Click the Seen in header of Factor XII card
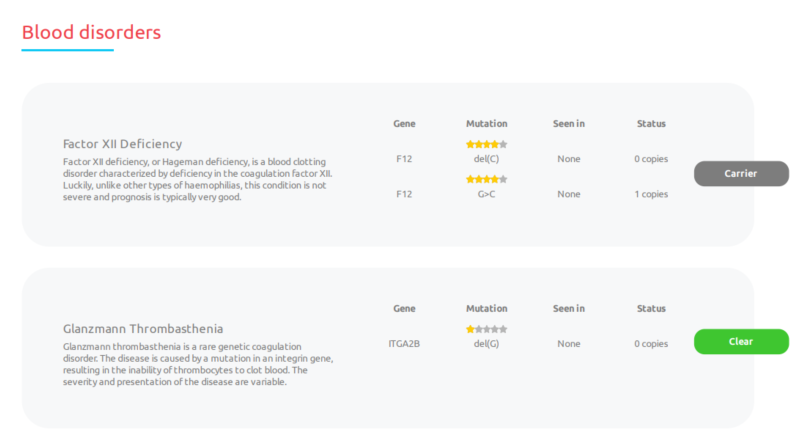 [x=569, y=124]
